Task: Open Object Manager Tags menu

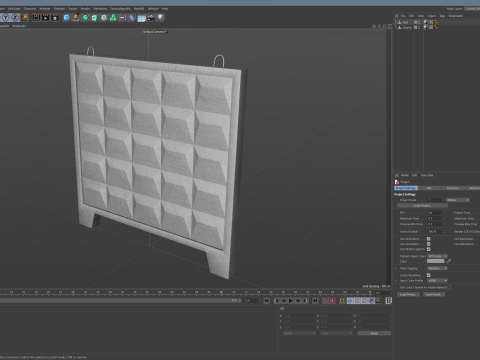Action: coord(442,16)
